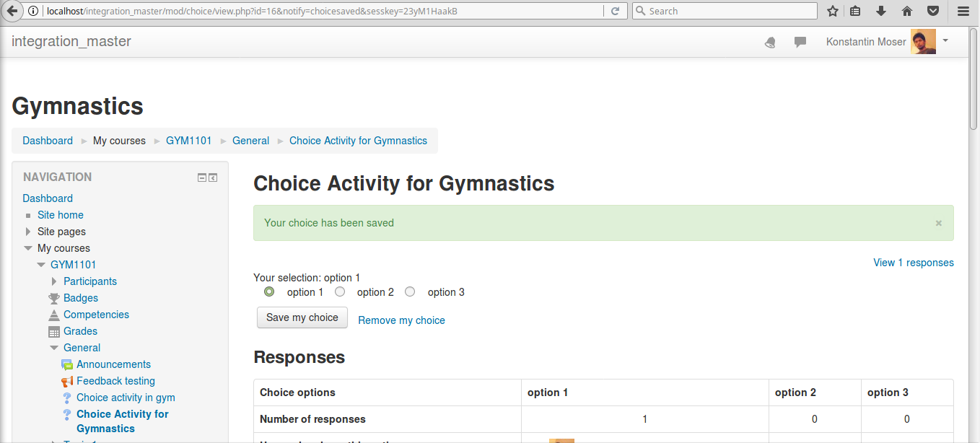Image resolution: width=980 pixels, height=443 pixels.
Task: Open the browser downloads arrow icon
Action: 881,11
